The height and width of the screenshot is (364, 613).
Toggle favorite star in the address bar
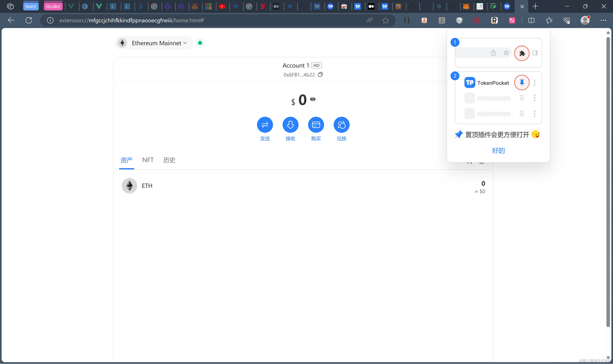pos(385,20)
